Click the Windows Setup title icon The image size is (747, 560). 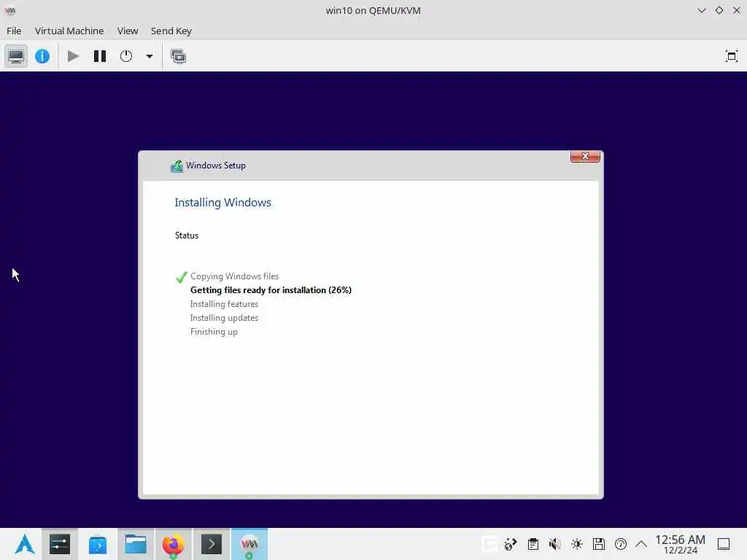(177, 166)
